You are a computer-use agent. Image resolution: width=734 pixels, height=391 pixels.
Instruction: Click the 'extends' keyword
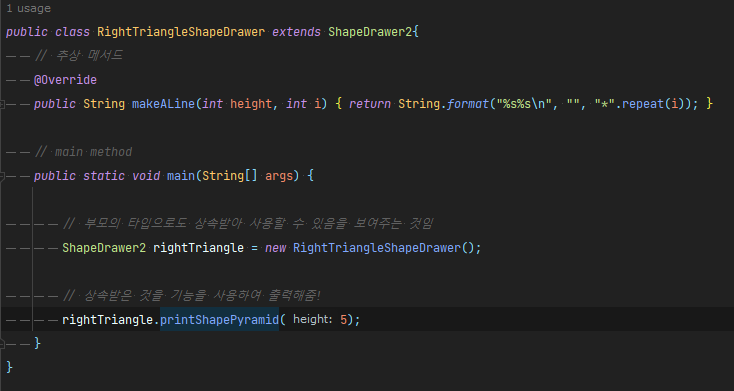point(296,32)
